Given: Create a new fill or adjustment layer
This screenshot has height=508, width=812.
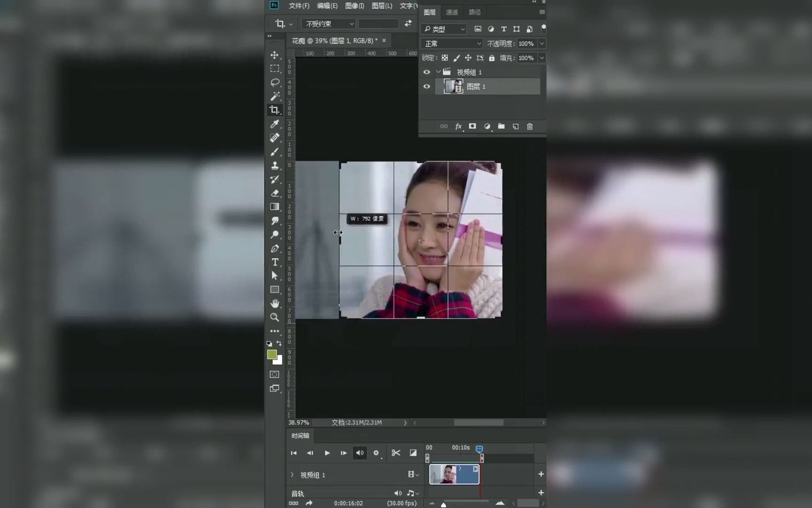Looking at the screenshot, I should 487,127.
